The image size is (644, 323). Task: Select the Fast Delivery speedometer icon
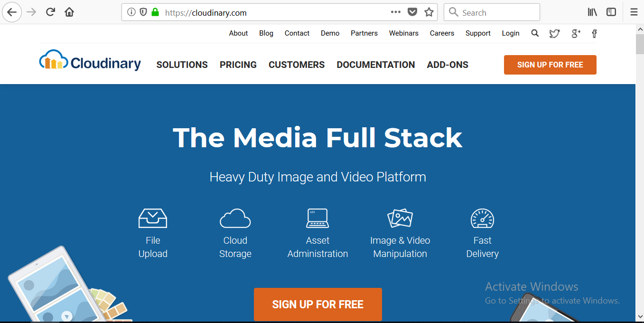coord(482,218)
